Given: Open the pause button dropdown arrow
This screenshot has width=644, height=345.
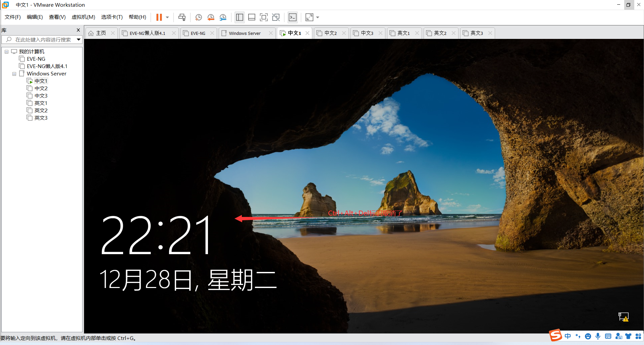Looking at the screenshot, I should click(167, 17).
